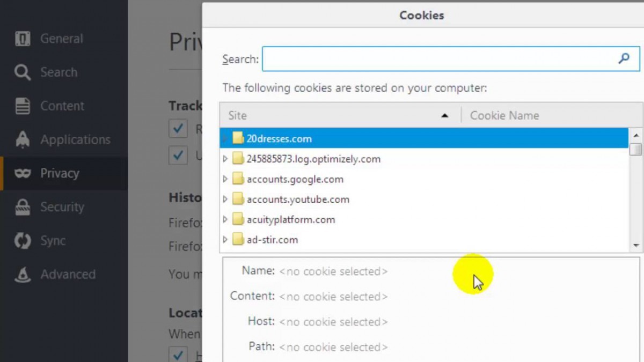Select the Search magnifying glass sidebar icon
This screenshot has height=362, width=644.
[x=23, y=72]
